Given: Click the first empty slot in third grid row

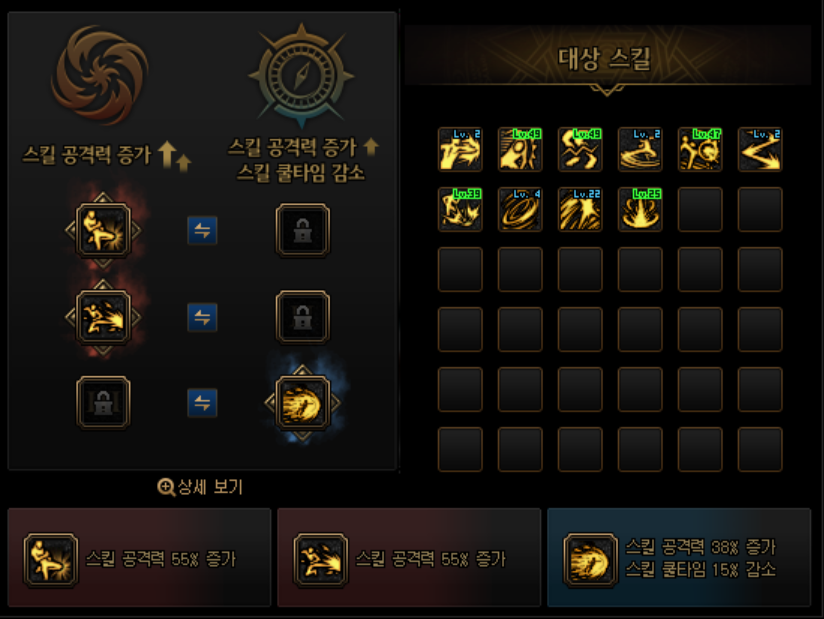Looking at the screenshot, I should (460, 269).
